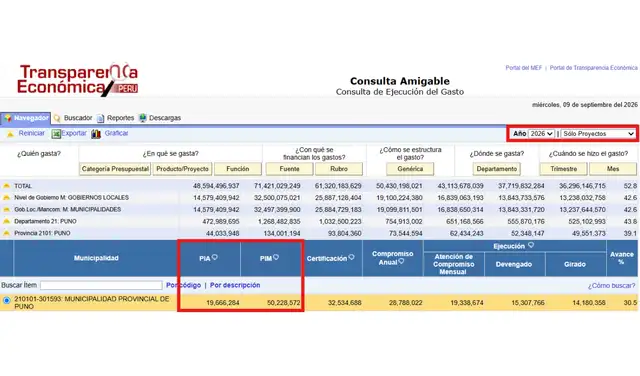Click the PIM value 50,228,572

tap(284, 303)
